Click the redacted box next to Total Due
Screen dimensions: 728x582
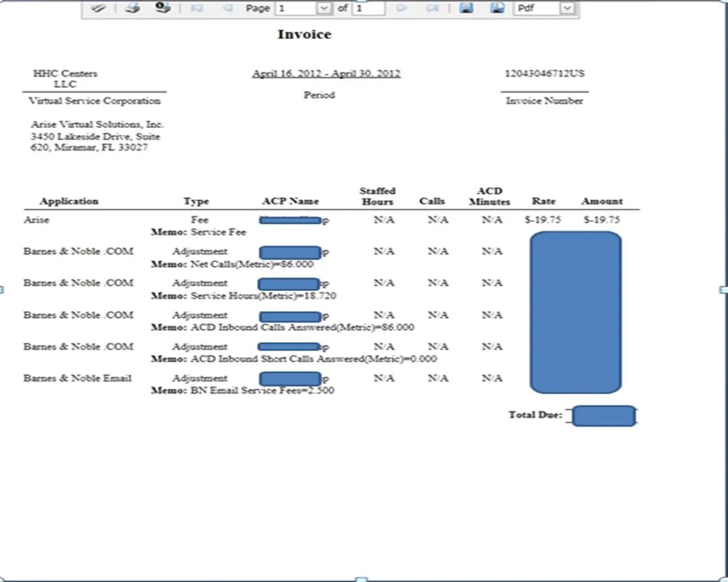pos(604,416)
